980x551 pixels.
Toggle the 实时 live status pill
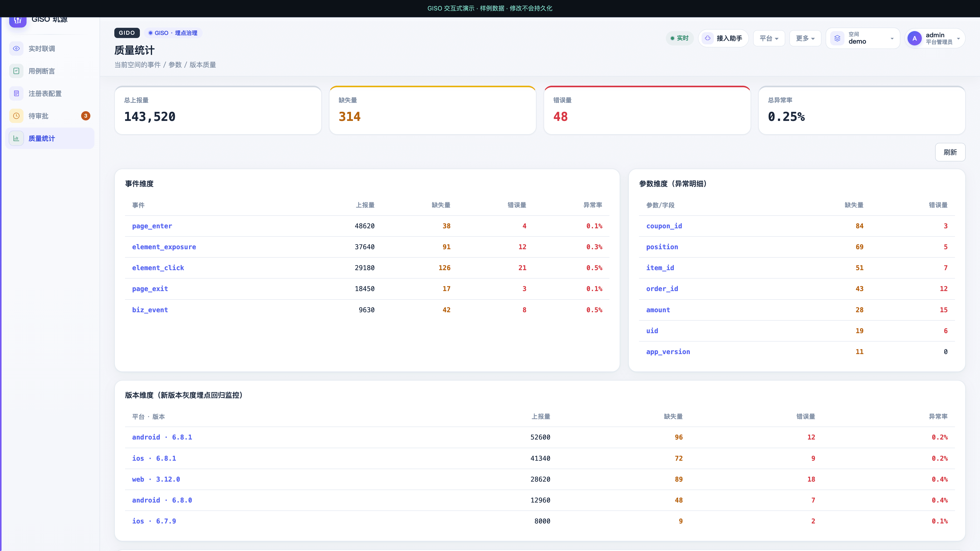click(x=679, y=39)
